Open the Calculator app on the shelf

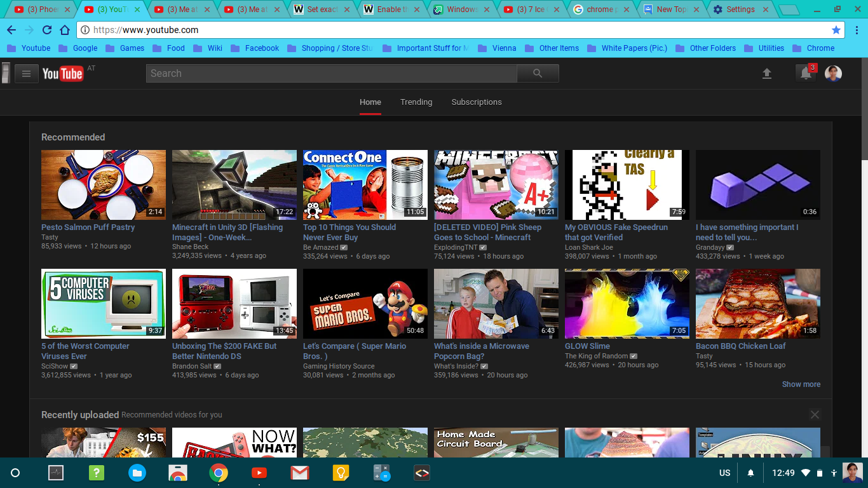point(381,473)
